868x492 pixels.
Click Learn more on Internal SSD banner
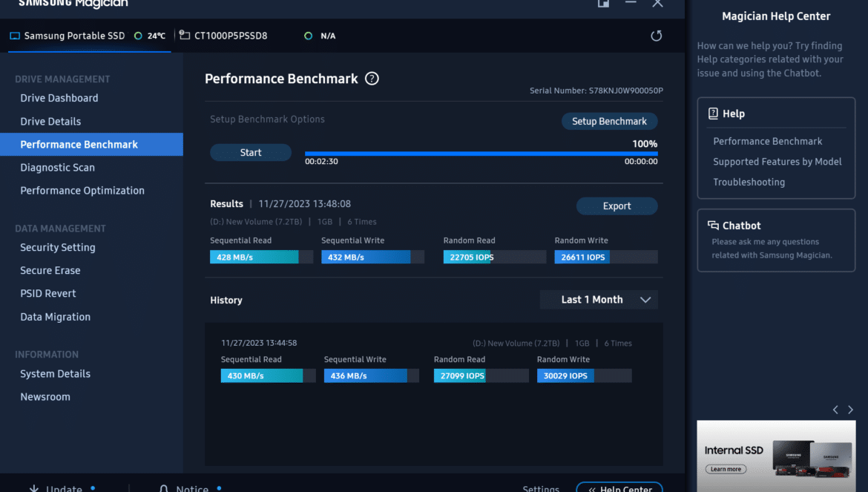tap(726, 469)
